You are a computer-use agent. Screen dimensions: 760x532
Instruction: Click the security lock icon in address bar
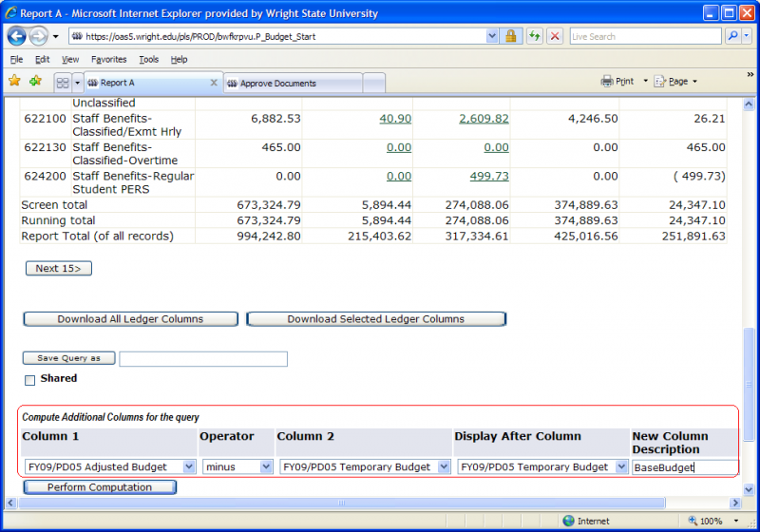(510, 36)
